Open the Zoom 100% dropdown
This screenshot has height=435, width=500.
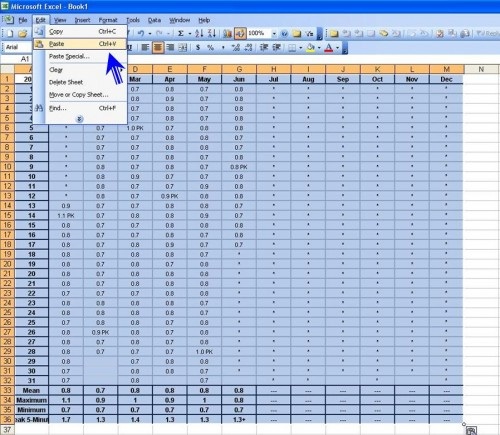(x=274, y=33)
